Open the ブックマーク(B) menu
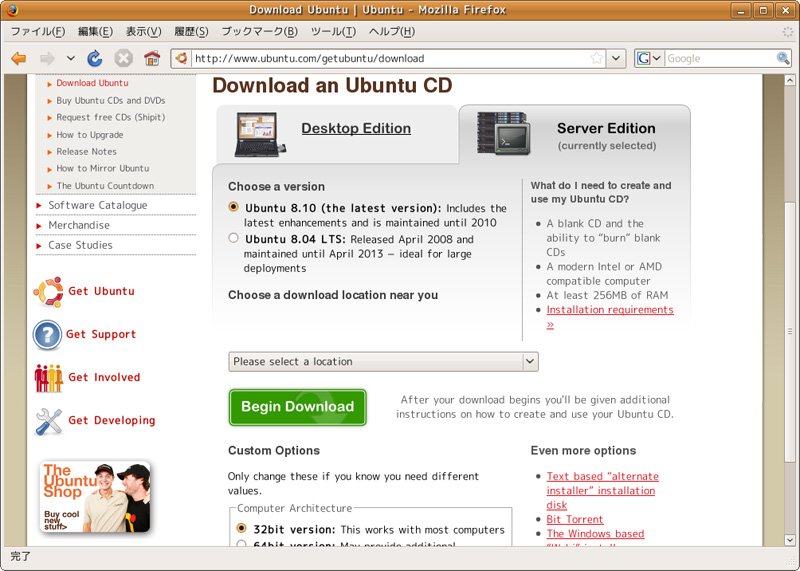Viewport: 800px width, 571px height. (259, 31)
